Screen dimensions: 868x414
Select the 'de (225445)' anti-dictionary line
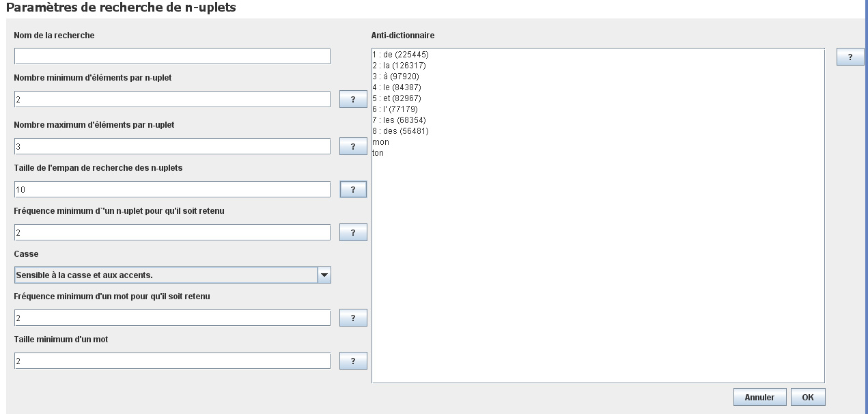[401, 54]
